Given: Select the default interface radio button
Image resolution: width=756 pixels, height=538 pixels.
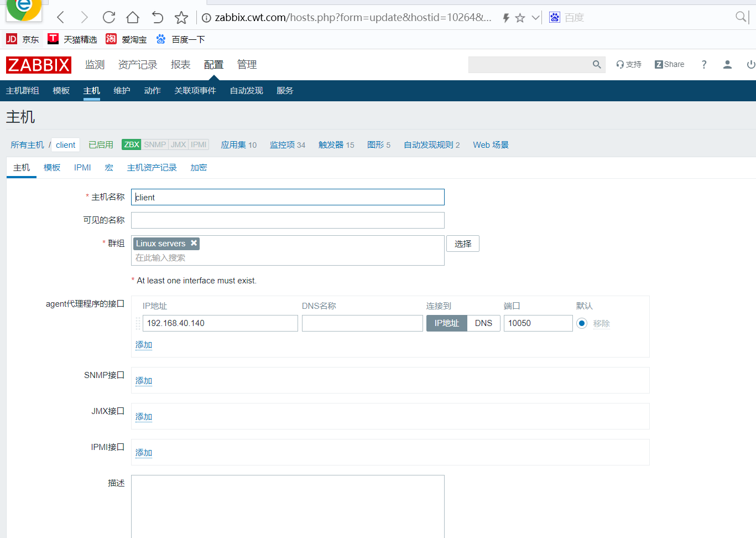Looking at the screenshot, I should click(x=582, y=323).
